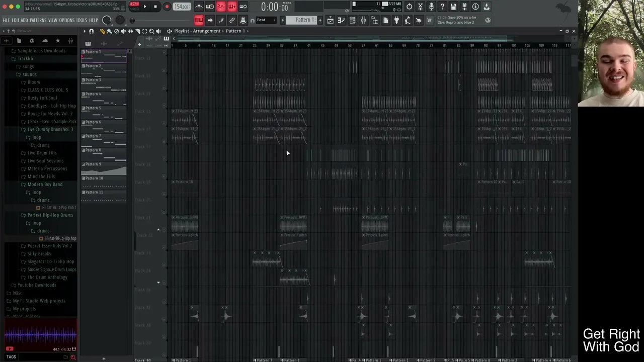Select the Paint brush tool in Playlist
The height and width of the screenshot is (362, 644).
(109, 31)
